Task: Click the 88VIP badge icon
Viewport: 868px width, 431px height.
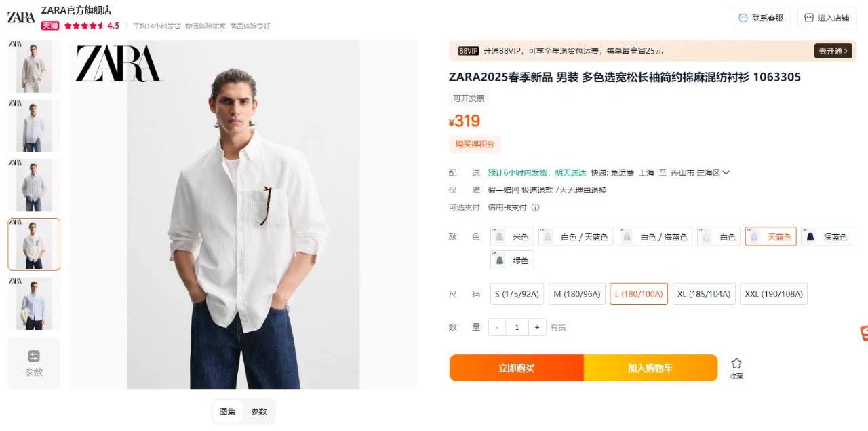Action: (469, 51)
